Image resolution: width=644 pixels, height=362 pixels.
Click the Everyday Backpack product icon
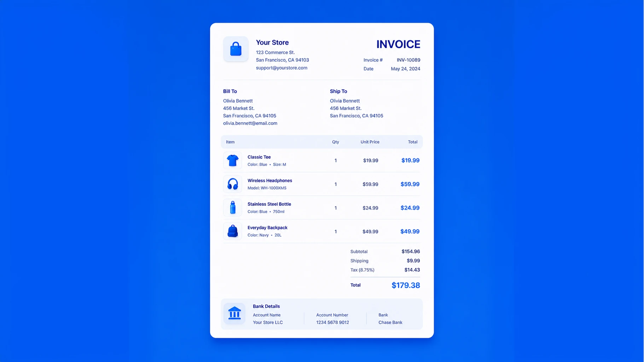(233, 231)
